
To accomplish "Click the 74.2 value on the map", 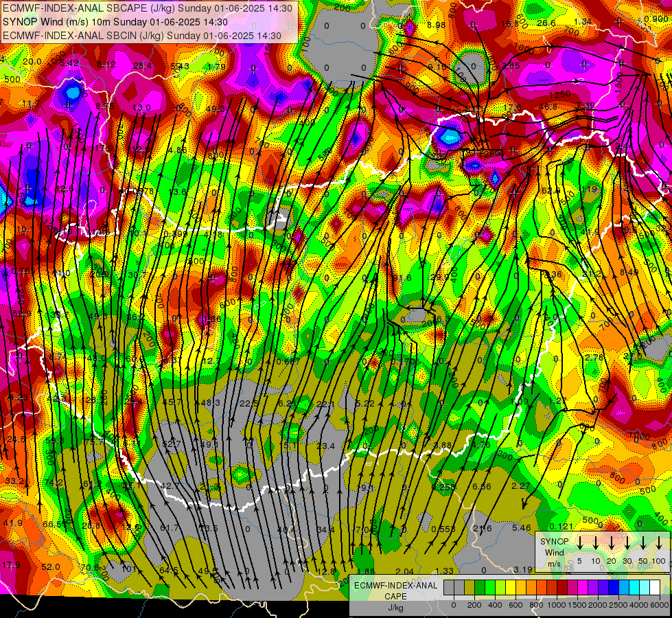I will 54,483.
